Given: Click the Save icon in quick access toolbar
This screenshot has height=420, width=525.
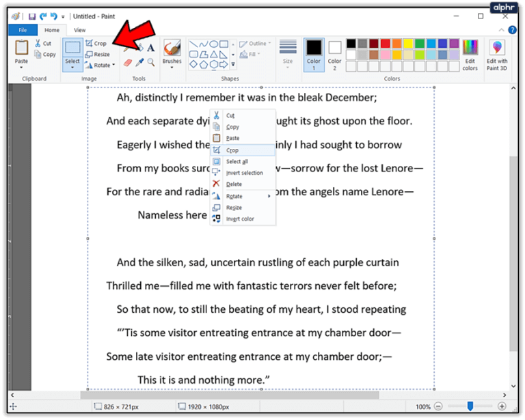Looking at the screenshot, I should pos(32,16).
